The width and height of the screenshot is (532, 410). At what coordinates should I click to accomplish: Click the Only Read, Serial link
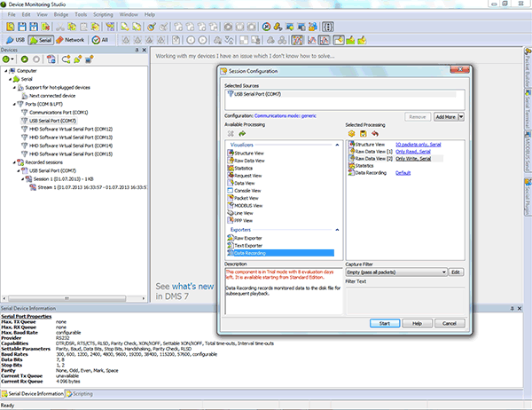click(413, 152)
